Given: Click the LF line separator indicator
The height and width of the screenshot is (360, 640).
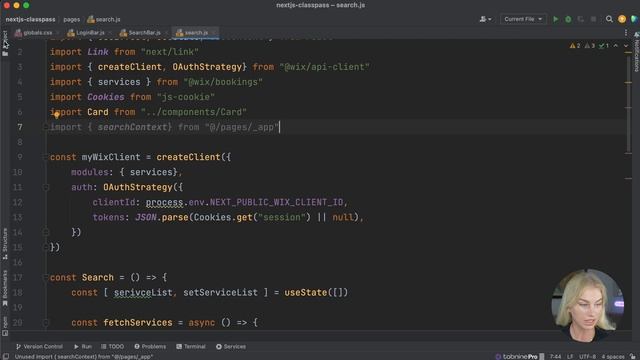Looking at the screenshot, I should coord(570,357).
